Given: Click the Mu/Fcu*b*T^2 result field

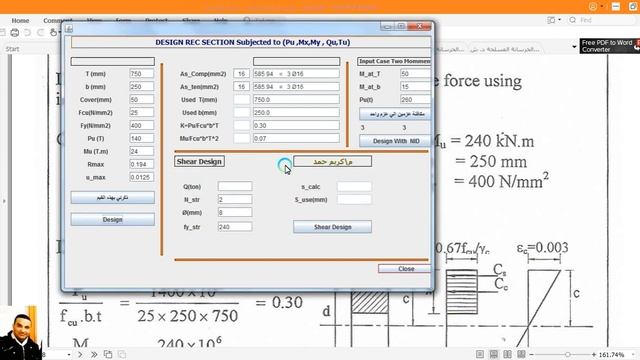Looking at the screenshot, I should click(x=296, y=138).
